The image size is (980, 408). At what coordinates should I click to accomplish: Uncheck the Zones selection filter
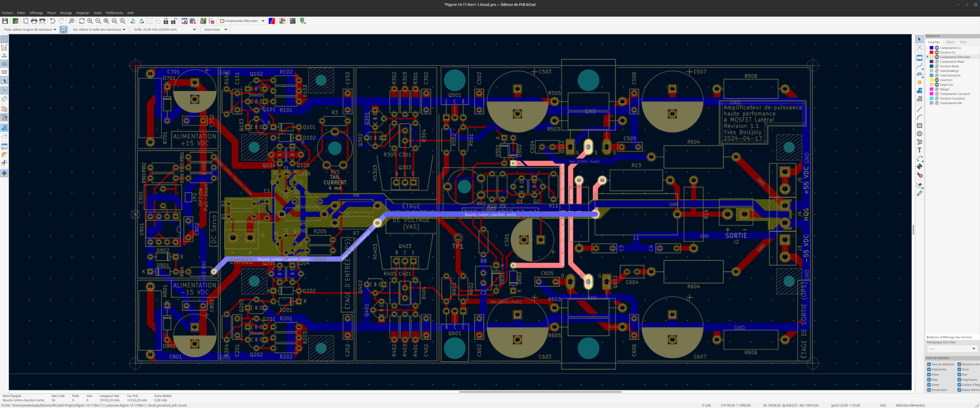tap(929, 385)
